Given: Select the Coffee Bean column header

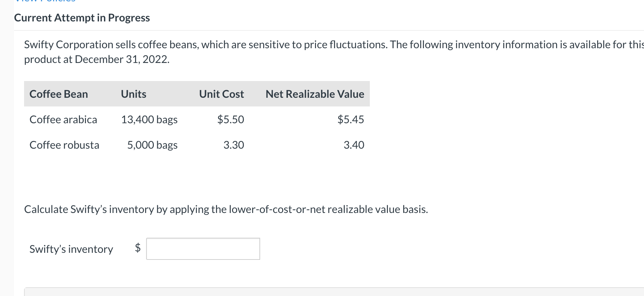Looking at the screenshot, I should pos(59,94).
